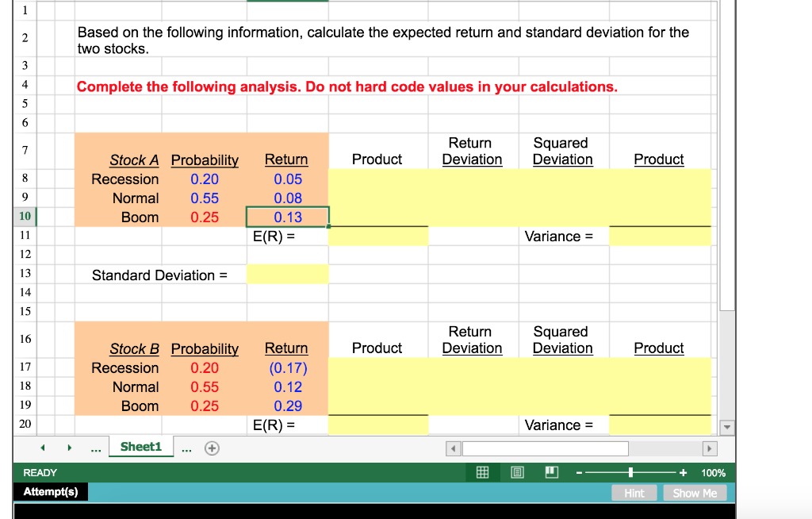Adjust the zoom slider handle
The width and height of the screenshot is (812, 519).
[630, 472]
